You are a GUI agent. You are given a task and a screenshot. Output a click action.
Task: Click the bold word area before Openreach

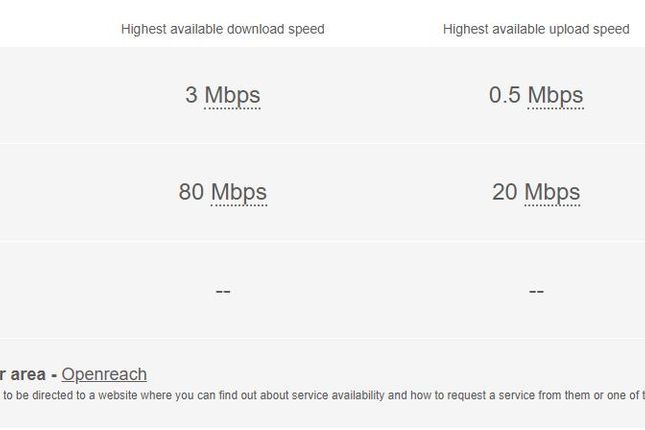point(28,375)
